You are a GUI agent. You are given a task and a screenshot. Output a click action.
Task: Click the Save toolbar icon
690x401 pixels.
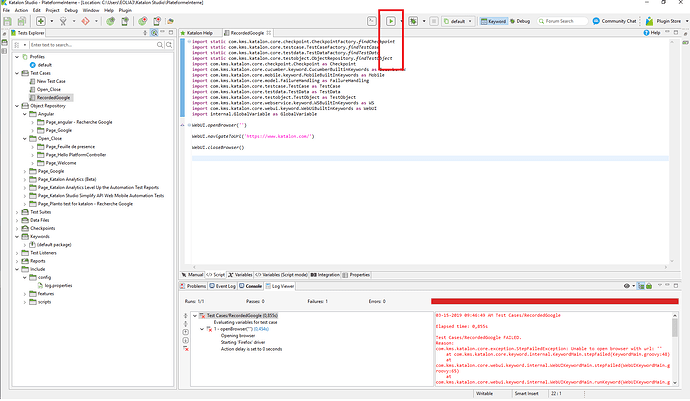(7, 21)
